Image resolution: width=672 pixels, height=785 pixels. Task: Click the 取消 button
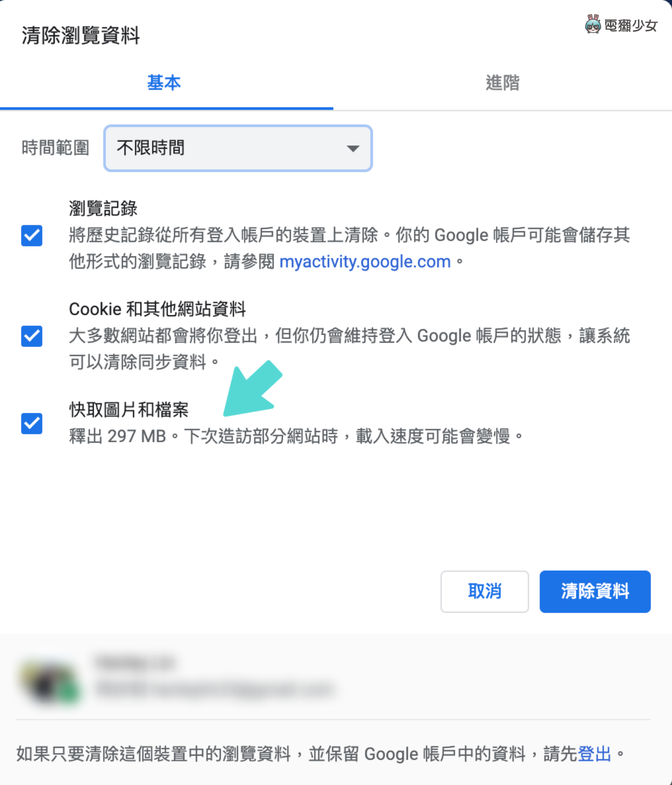[484, 591]
